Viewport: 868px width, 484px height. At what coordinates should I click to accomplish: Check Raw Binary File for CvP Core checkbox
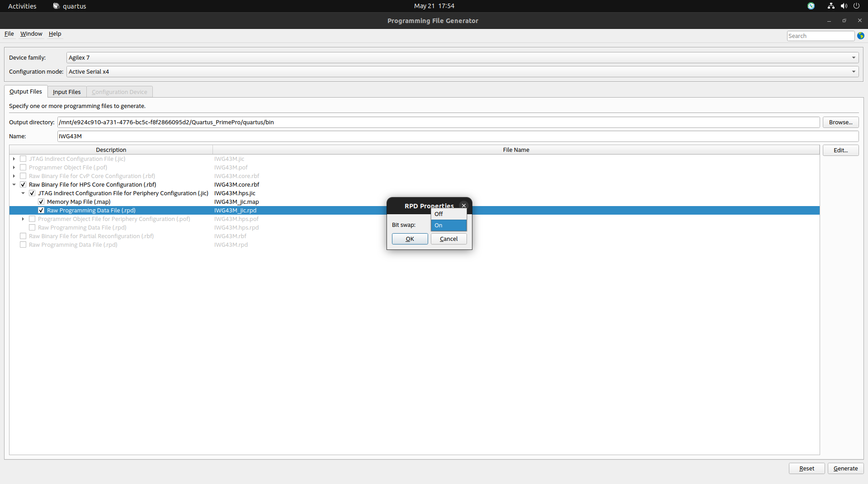tap(23, 176)
